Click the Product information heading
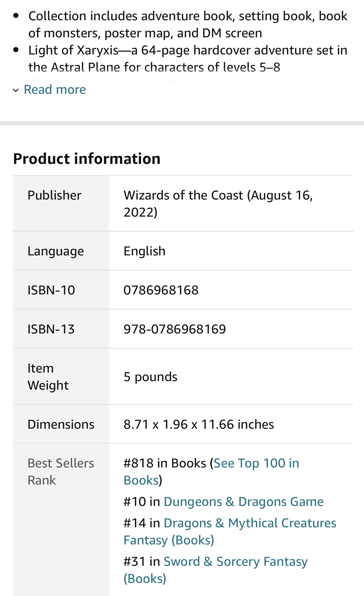 [x=87, y=159]
